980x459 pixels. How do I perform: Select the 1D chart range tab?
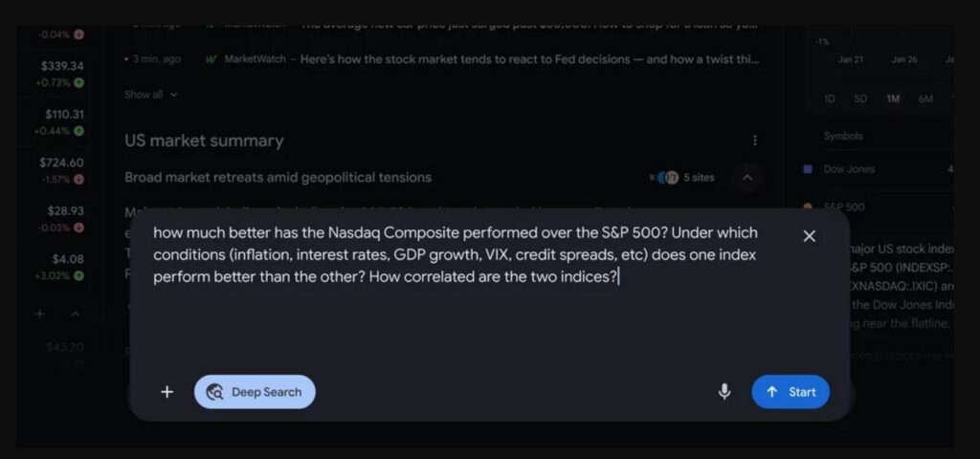[830, 98]
